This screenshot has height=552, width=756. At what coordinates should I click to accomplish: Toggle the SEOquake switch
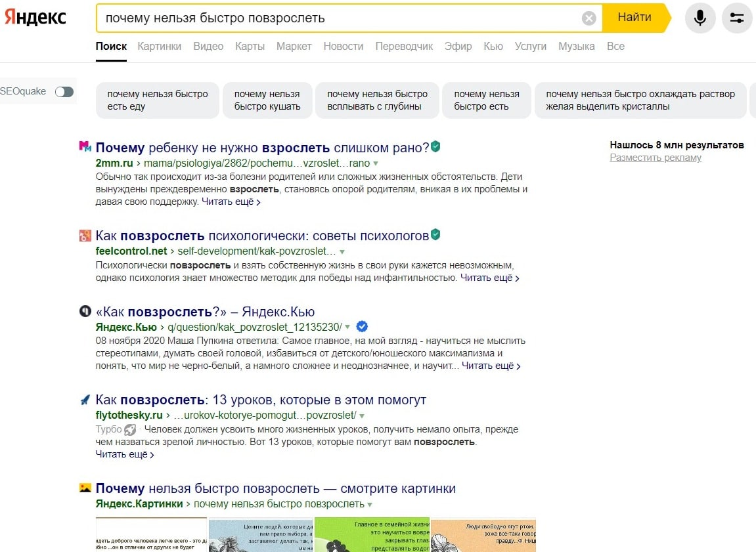(64, 91)
